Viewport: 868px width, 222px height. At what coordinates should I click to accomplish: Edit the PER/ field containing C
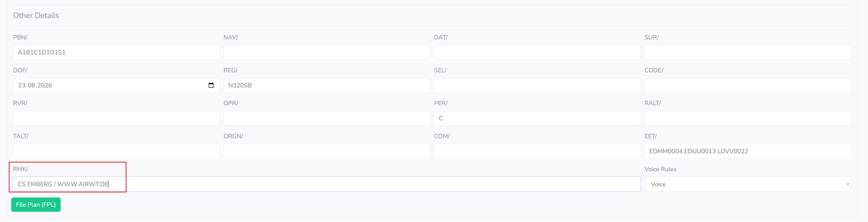(537, 119)
